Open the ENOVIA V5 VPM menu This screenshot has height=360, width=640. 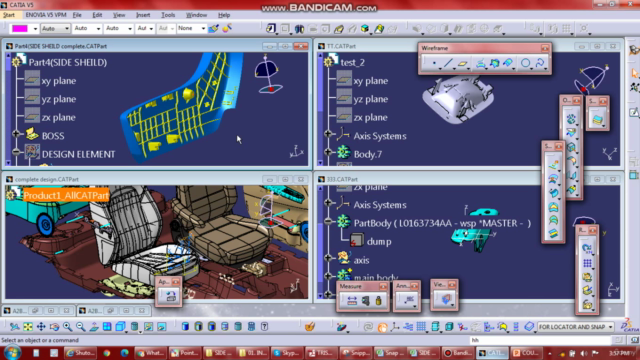coord(45,15)
